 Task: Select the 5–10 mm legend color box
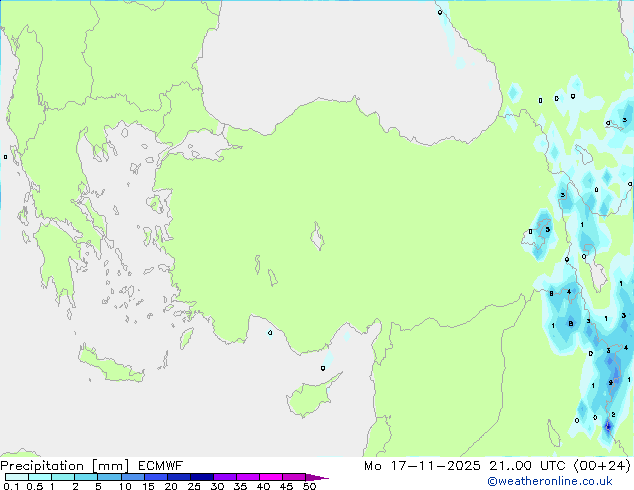coord(109,477)
